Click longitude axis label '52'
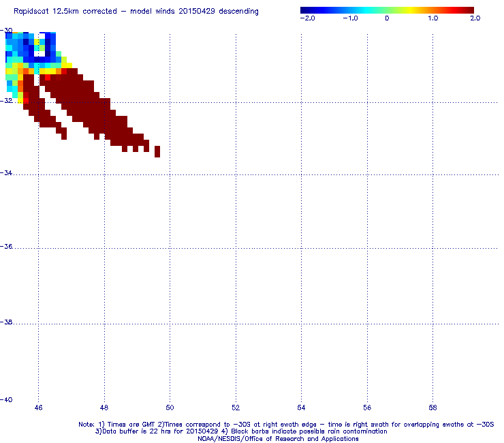The width and height of the screenshot is (504, 443). (236, 408)
